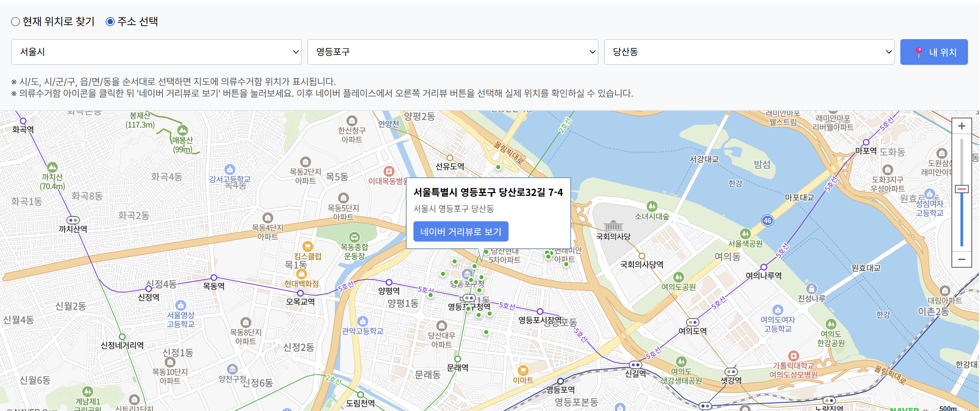Open the 영등포구 district dropdown
The image size is (980, 411).
click(x=453, y=52)
